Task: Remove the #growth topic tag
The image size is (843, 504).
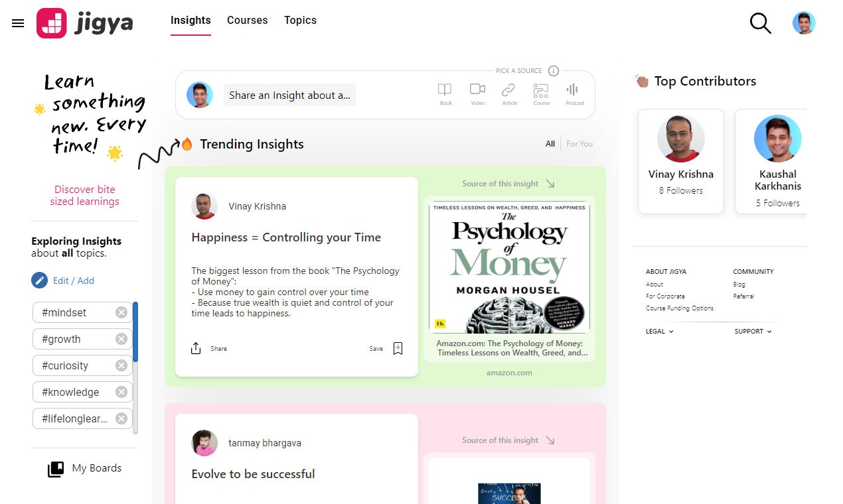Action: click(x=121, y=339)
